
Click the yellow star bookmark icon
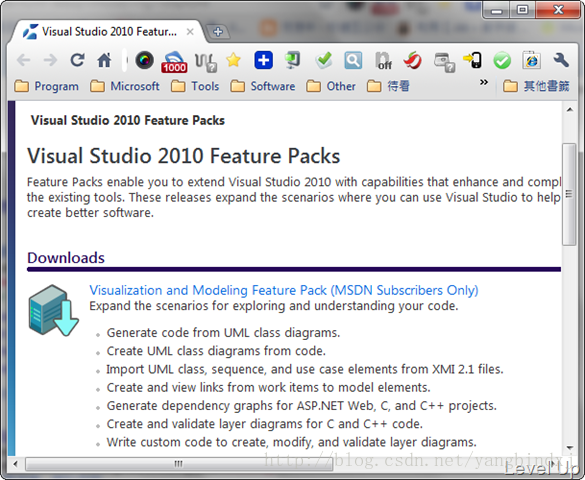click(234, 60)
